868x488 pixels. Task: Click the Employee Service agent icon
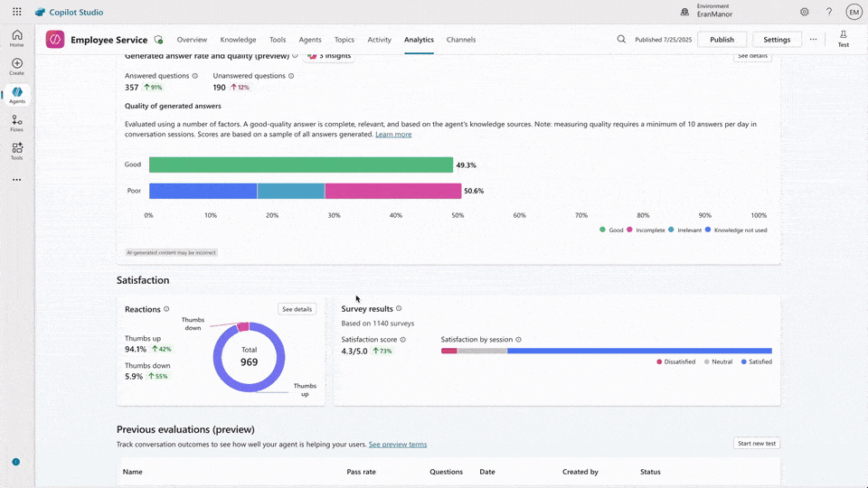click(x=55, y=39)
